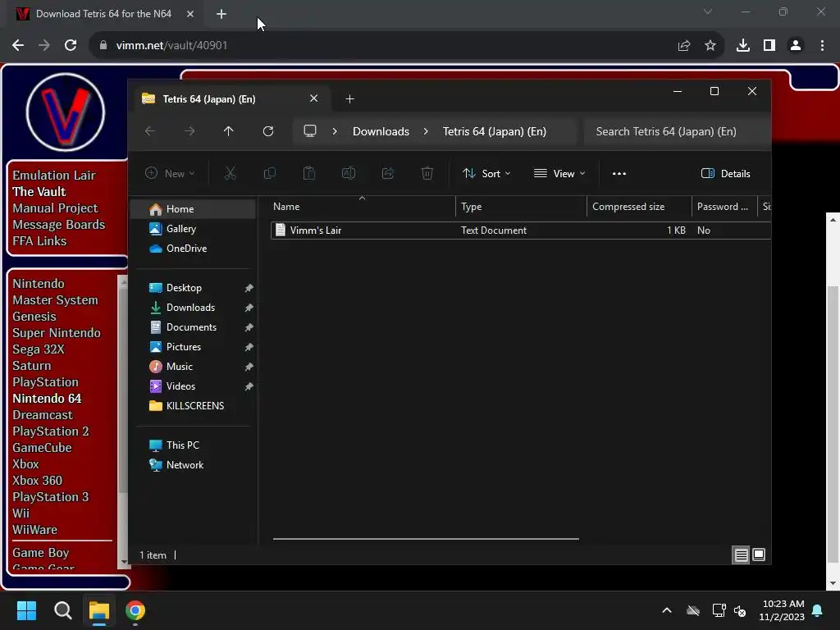Close the Download Tetris 64 Chrome tab

(190, 14)
